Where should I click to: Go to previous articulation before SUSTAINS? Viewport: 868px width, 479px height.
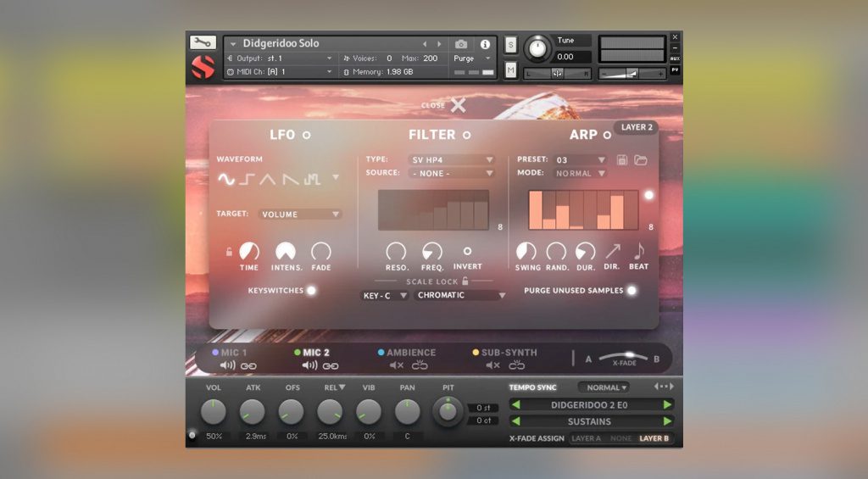coord(516,421)
